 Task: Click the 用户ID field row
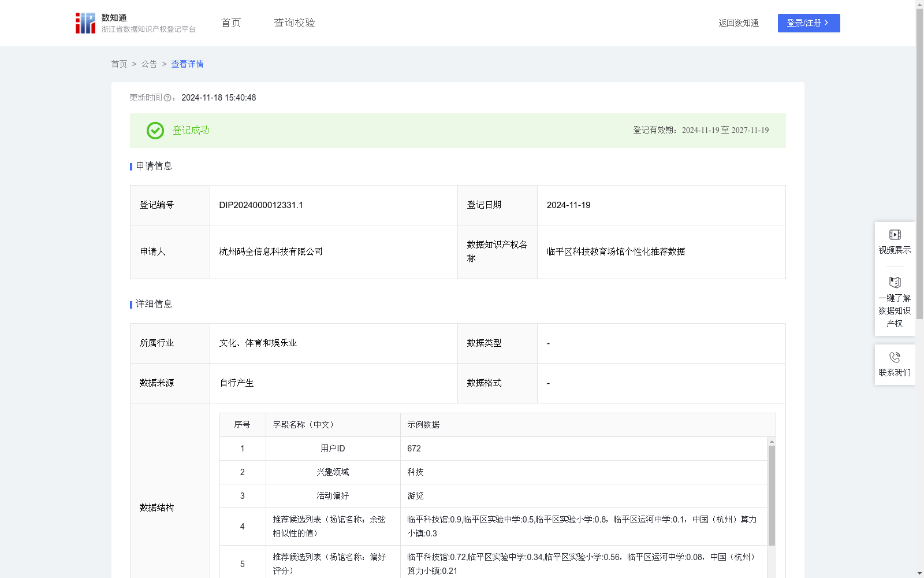click(493, 449)
